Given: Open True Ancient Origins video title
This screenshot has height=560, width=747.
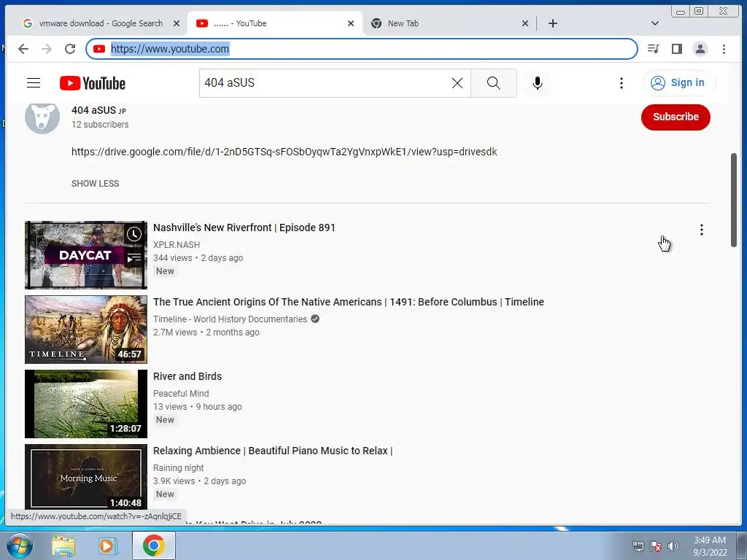Looking at the screenshot, I should pos(348,302).
